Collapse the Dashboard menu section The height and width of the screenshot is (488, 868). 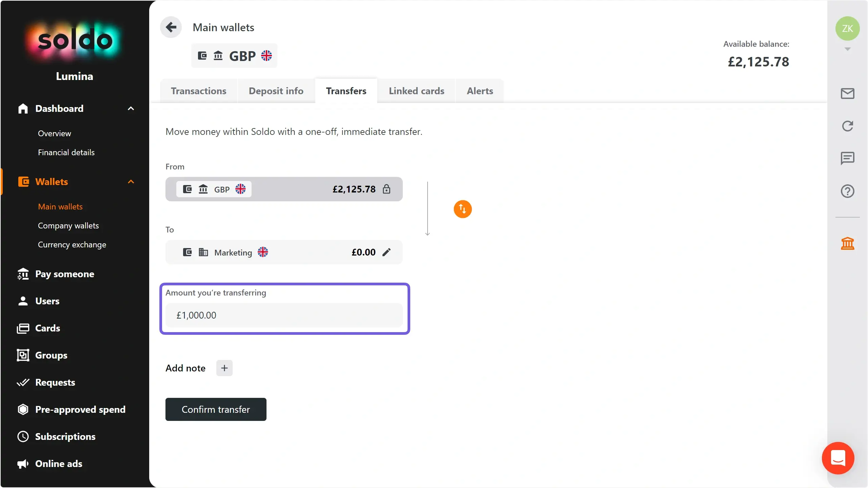coord(131,108)
